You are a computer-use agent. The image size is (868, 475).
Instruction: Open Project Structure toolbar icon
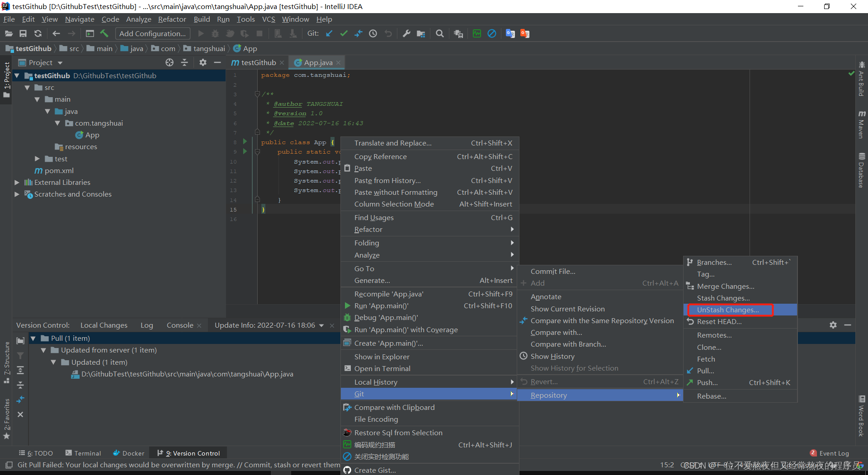point(421,33)
